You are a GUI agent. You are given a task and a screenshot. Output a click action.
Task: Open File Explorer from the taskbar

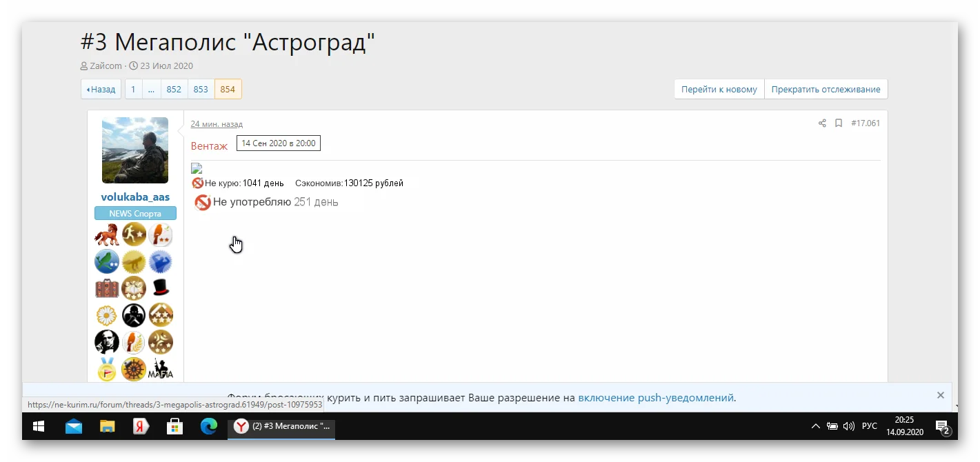108,426
